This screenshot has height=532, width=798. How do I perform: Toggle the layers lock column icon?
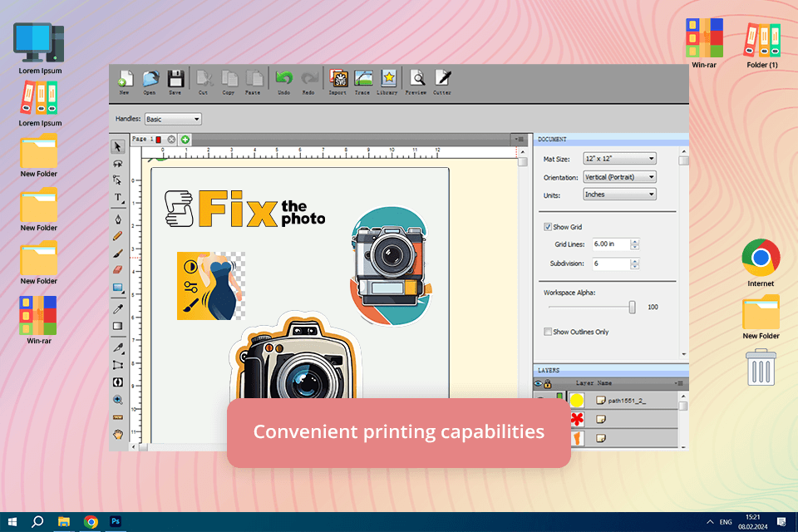548,383
